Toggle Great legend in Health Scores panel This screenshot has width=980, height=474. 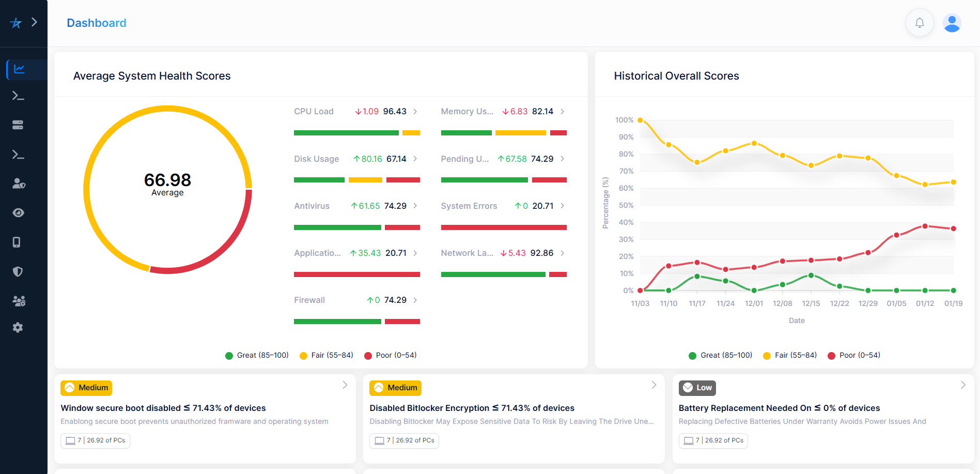pyautogui.click(x=257, y=355)
